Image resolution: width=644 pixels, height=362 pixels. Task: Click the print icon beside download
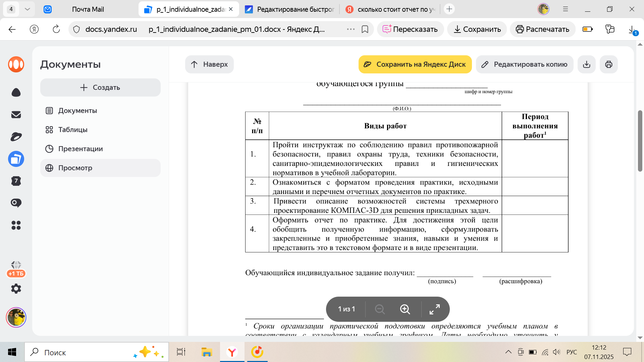click(608, 64)
